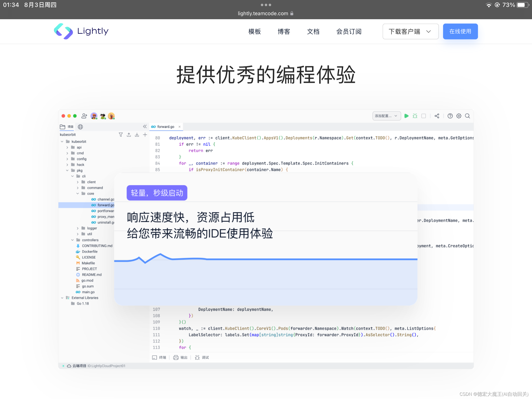
Task: Open the 模板 nav menu item
Action: point(254,32)
